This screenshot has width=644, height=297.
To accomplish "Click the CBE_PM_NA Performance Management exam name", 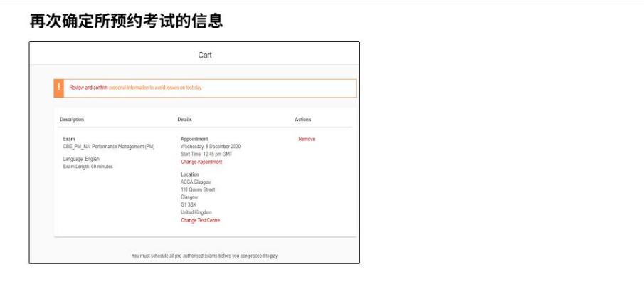I will [x=108, y=147].
